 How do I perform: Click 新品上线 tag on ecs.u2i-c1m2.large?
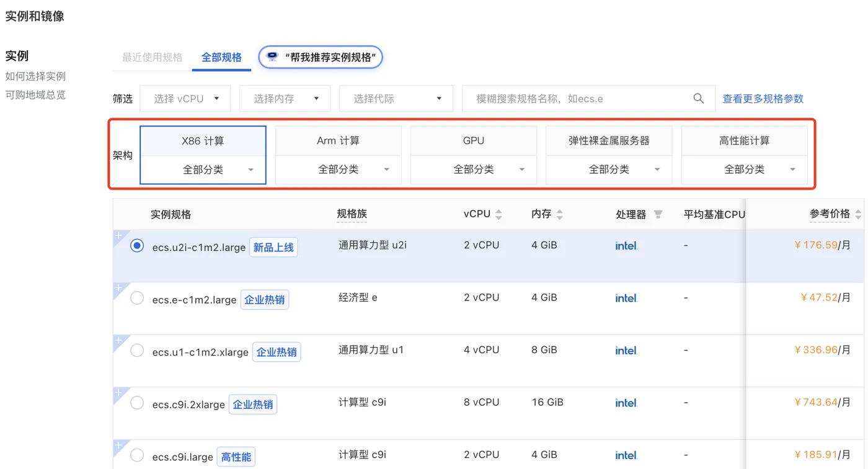pos(273,248)
